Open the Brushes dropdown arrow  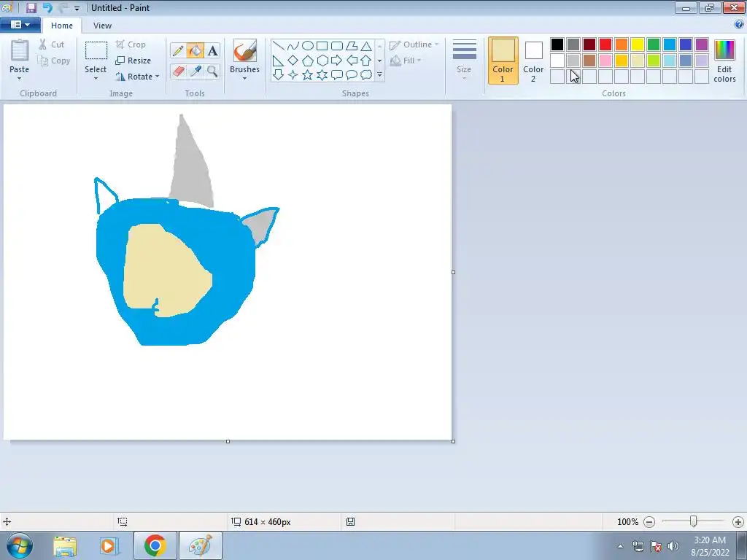pos(244,79)
